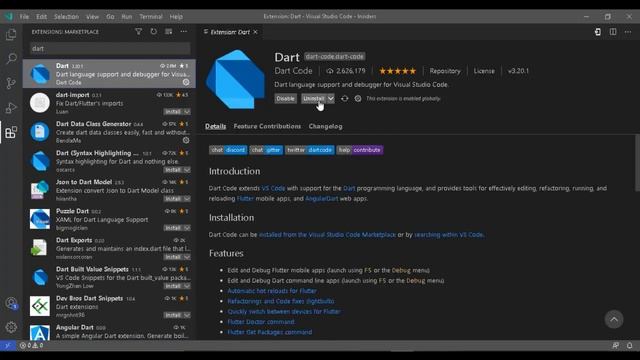Open the Dart Code publisher link

click(293, 71)
